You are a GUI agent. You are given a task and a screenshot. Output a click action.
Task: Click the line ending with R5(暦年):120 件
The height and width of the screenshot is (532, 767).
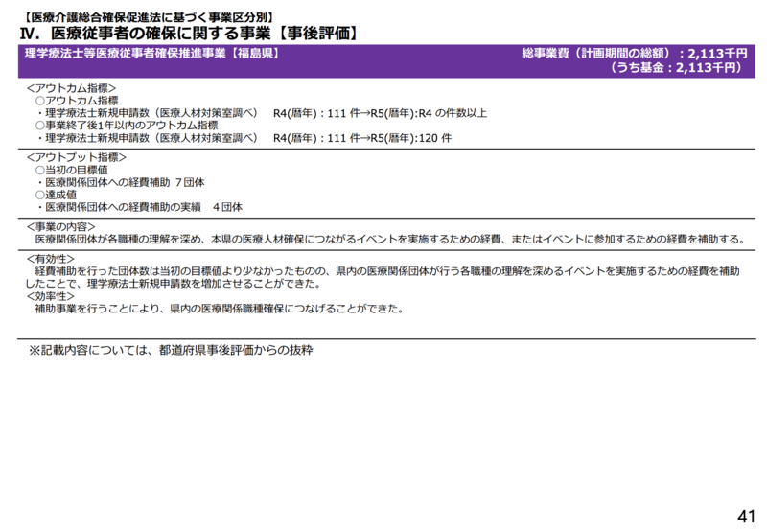pyautogui.click(x=242, y=138)
